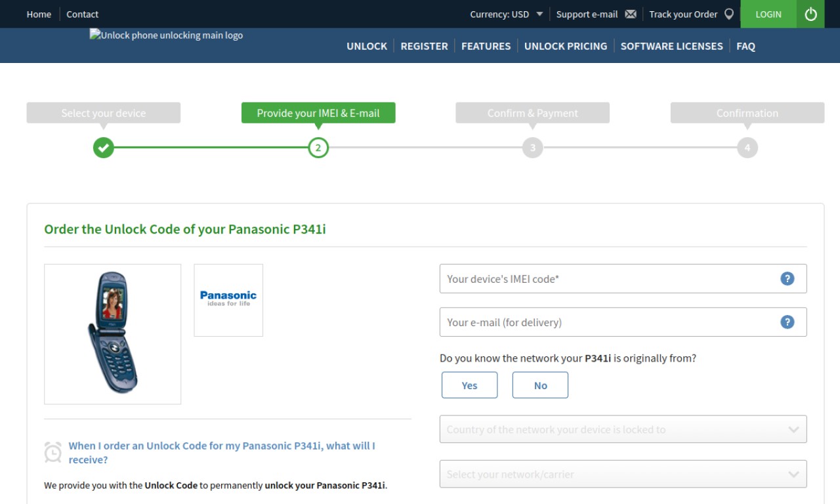840x504 pixels.
Task: Open the Currency USD dropdown
Action: [506, 14]
